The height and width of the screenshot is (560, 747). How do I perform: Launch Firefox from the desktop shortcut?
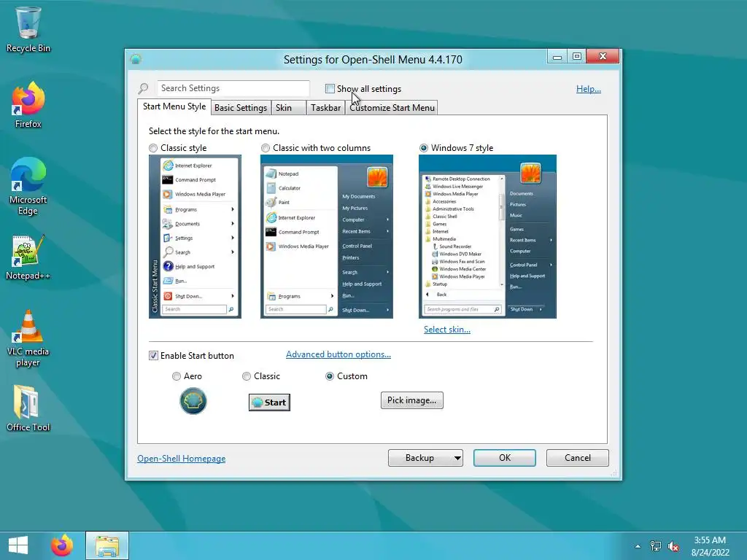pyautogui.click(x=28, y=105)
